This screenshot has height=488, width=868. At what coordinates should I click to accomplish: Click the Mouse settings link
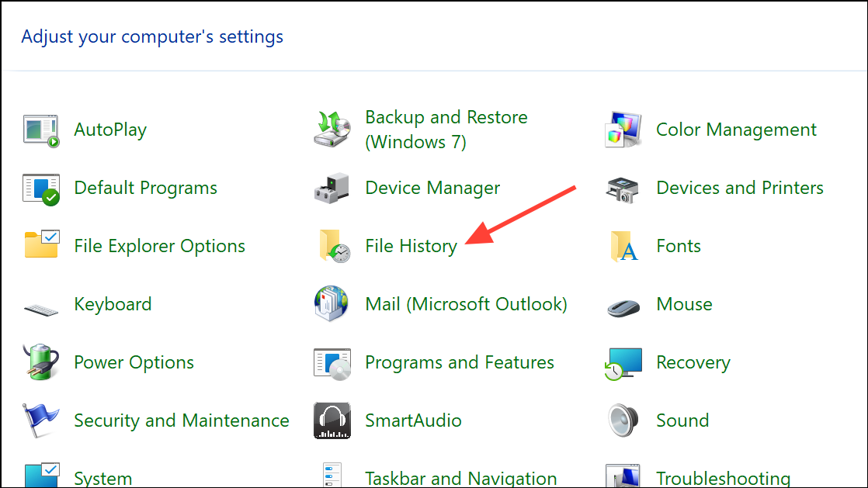pos(684,304)
